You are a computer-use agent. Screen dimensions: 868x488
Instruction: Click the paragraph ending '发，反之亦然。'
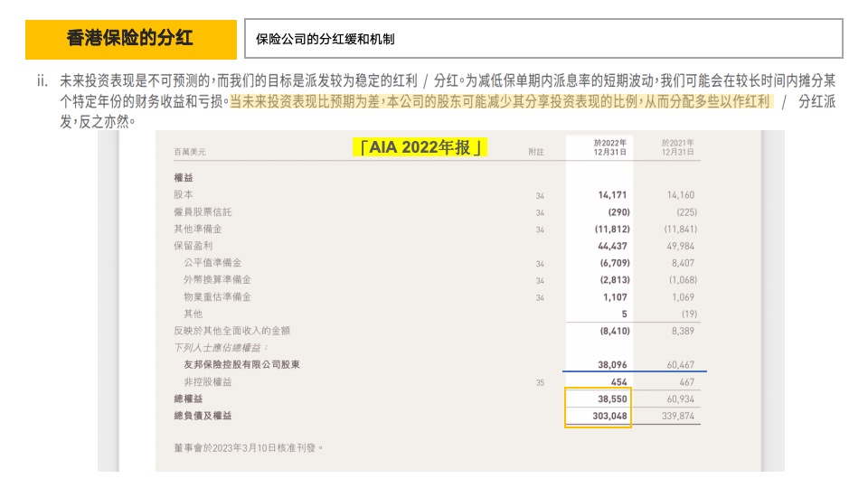(98, 122)
